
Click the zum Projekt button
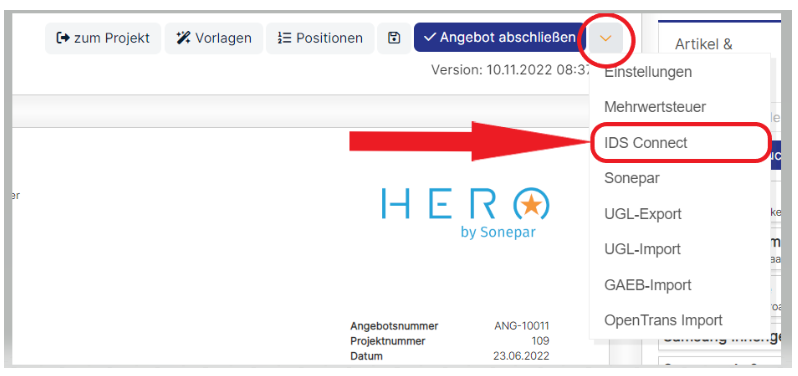pos(103,38)
